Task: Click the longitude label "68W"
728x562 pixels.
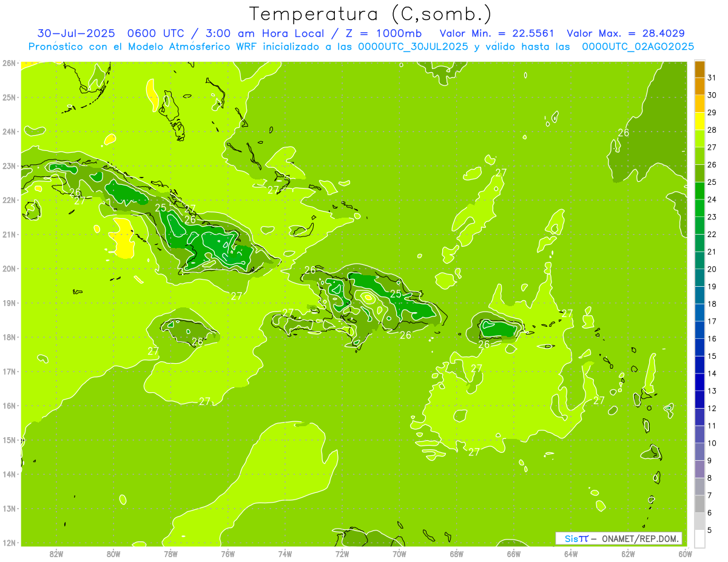Action: coord(456,553)
